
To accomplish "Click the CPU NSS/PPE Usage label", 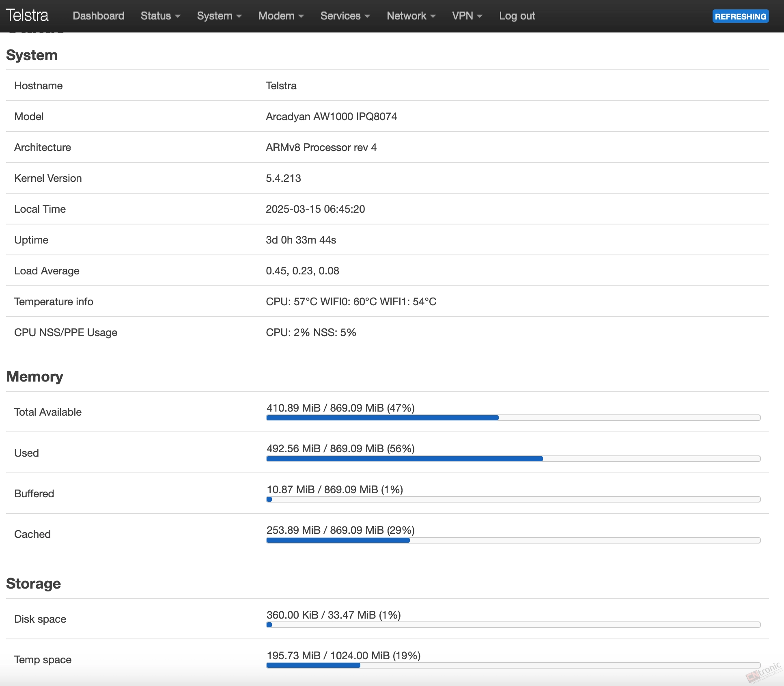I will pos(66,332).
